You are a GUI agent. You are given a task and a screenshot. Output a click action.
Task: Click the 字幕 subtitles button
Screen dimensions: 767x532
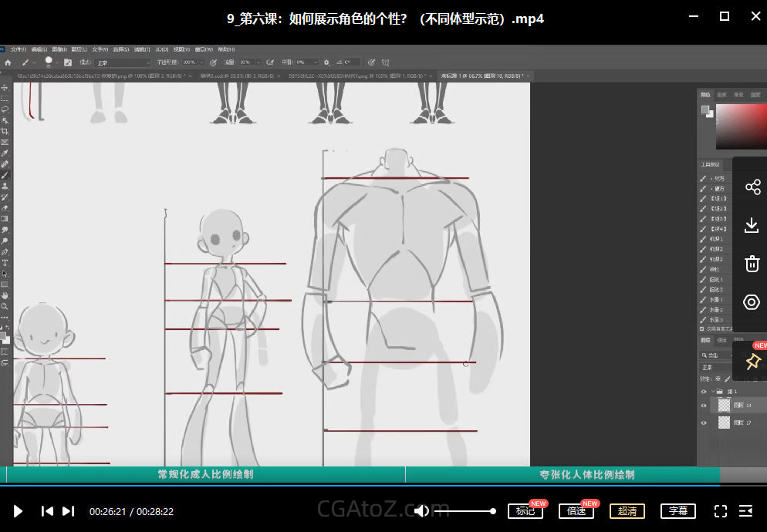(x=678, y=511)
